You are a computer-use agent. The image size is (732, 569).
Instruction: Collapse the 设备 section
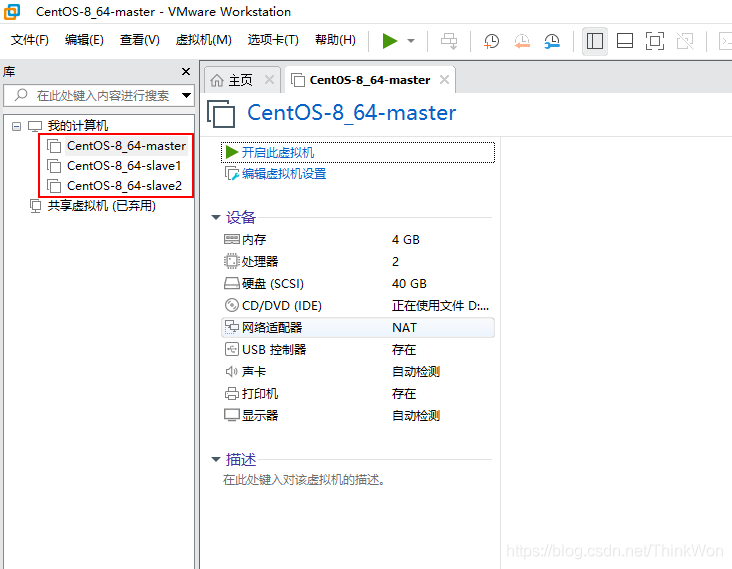point(216,218)
